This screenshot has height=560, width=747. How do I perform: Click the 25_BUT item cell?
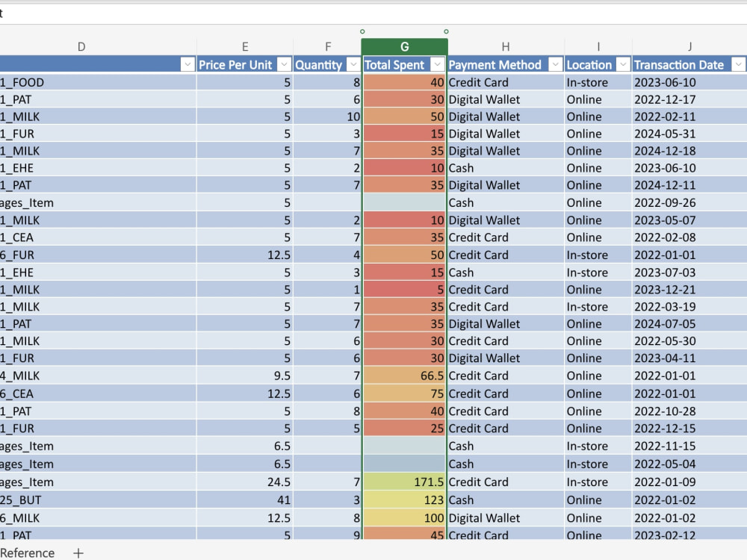[98, 500]
